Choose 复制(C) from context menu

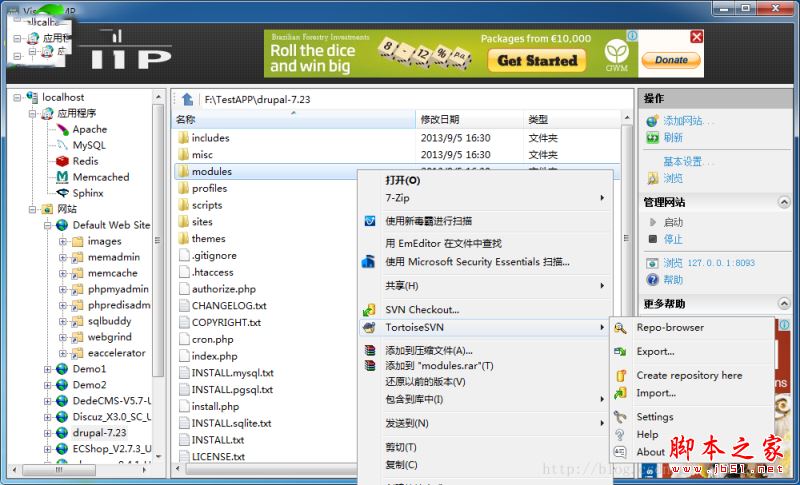point(486,465)
